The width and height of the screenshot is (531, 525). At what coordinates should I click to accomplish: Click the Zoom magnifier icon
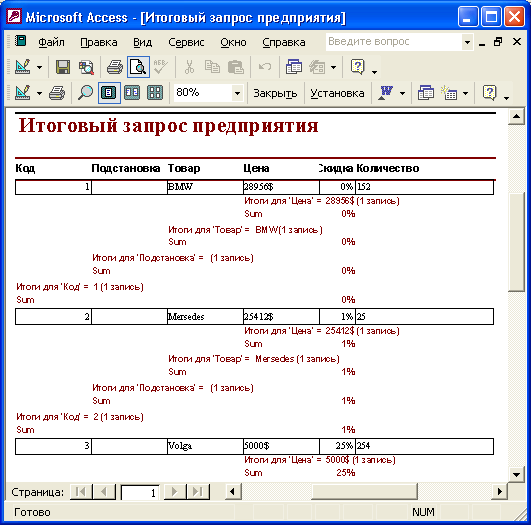pos(85,92)
